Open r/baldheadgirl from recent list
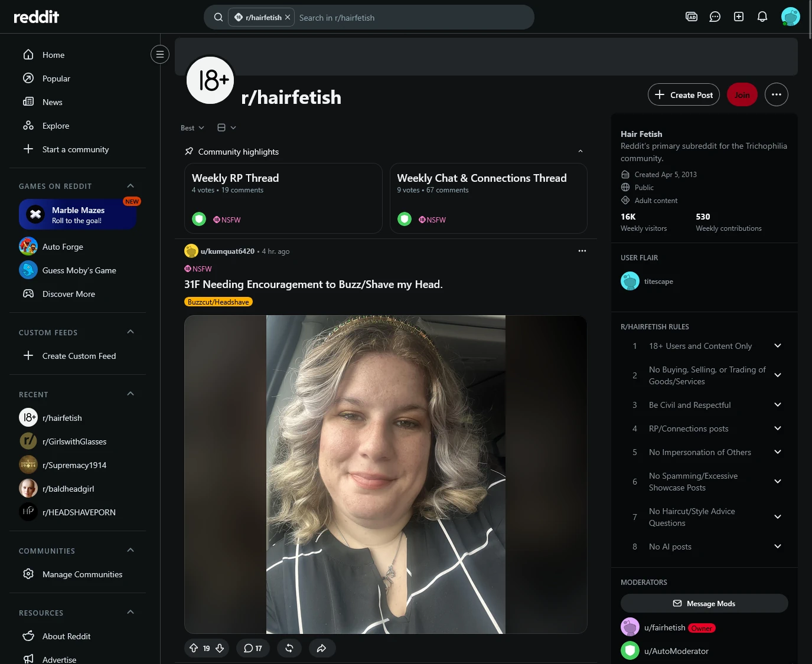 pyautogui.click(x=77, y=489)
